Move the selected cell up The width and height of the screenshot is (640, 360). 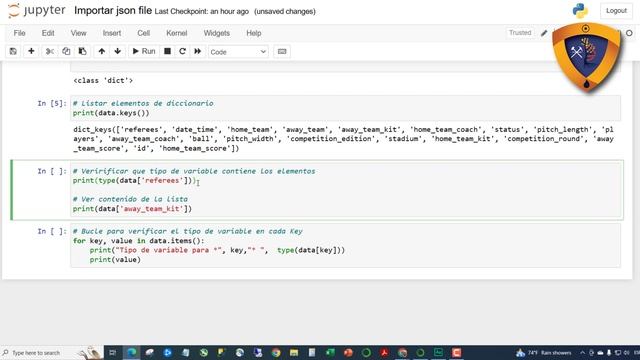click(x=102, y=51)
